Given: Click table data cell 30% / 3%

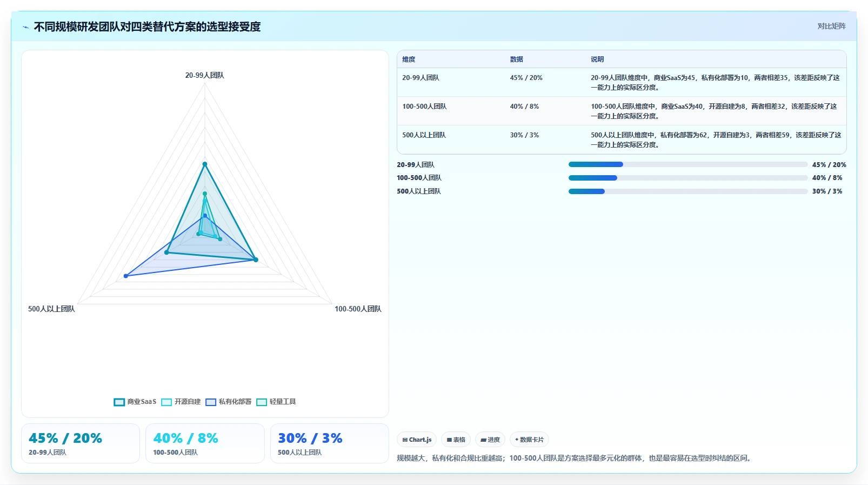Looking at the screenshot, I should (x=524, y=135).
